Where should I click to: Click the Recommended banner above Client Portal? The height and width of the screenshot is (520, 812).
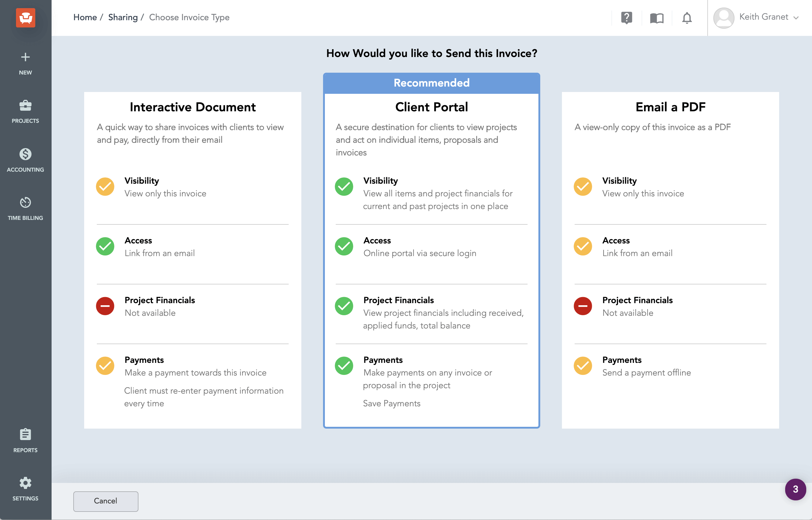pyautogui.click(x=431, y=82)
